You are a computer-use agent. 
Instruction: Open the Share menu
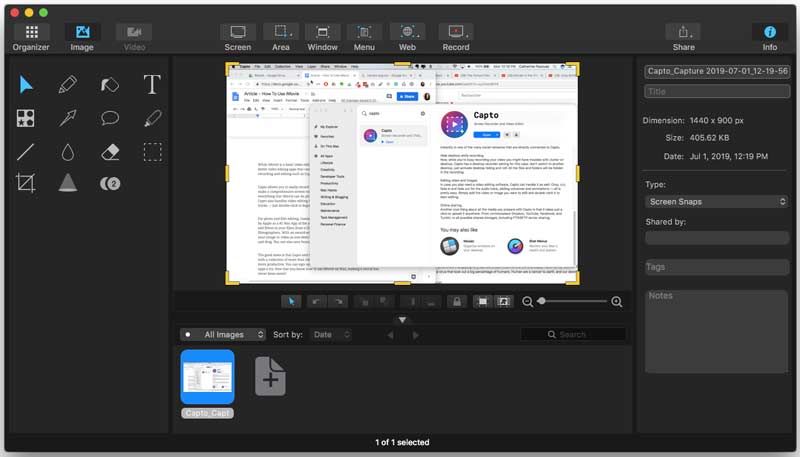[683, 37]
